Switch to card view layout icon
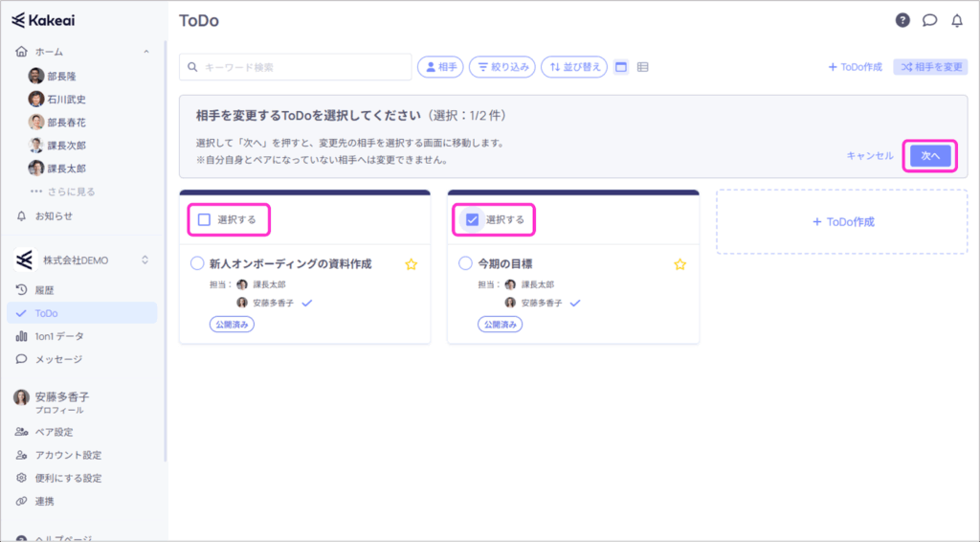 coord(621,67)
